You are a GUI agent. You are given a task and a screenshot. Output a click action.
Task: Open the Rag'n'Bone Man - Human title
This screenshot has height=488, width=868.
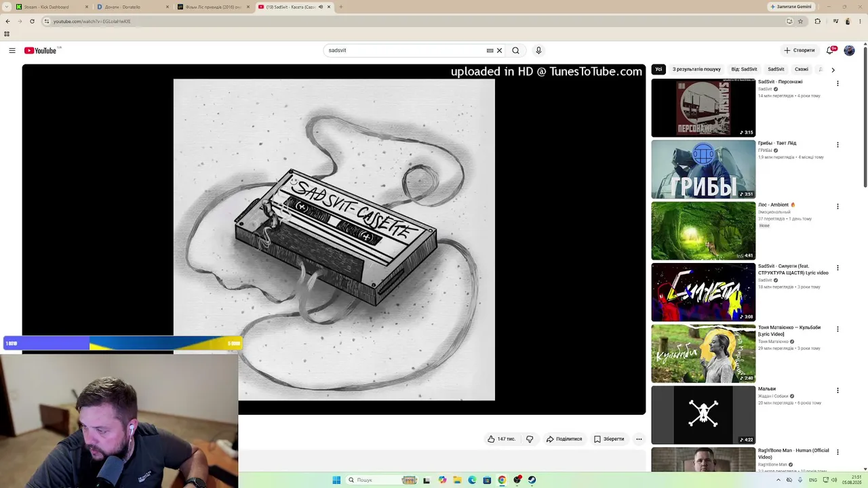[793, 453]
